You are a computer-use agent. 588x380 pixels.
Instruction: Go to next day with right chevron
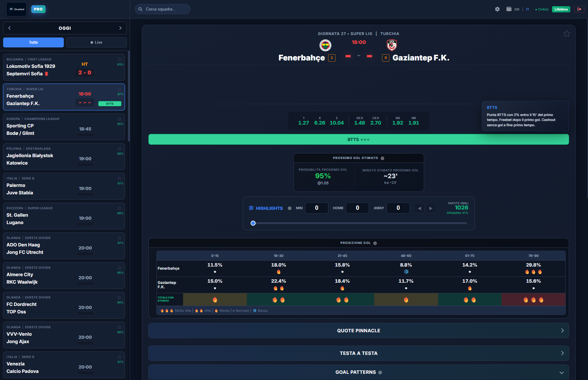coord(120,28)
